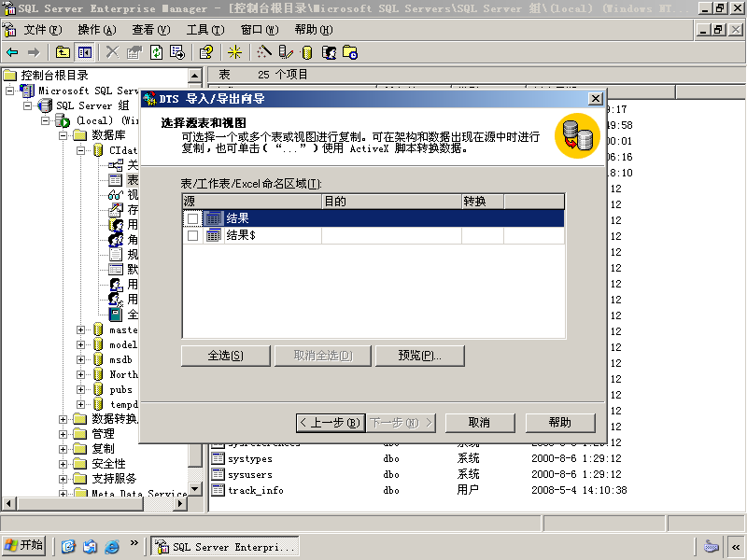Close the DTS wizard dialog
The width and height of the screenshot is (747, 560).
(596, 99)
